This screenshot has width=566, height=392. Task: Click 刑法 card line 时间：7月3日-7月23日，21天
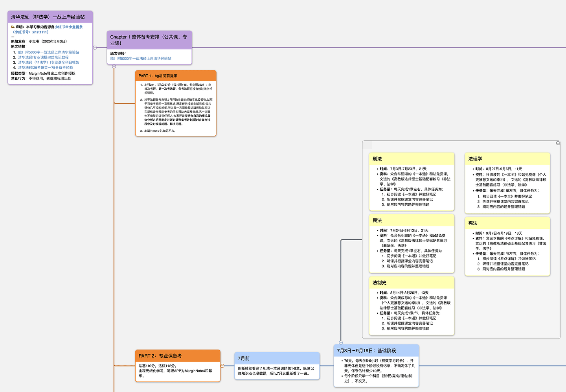point(403,169)
